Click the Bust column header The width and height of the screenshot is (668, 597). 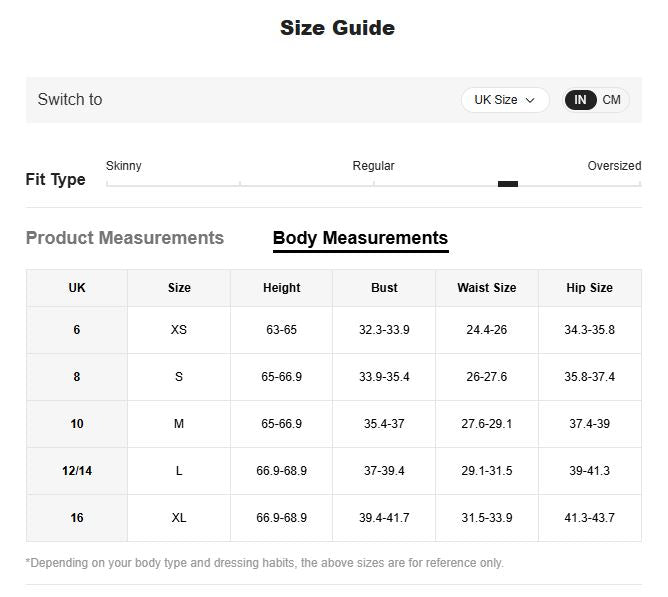tap(384, 288)
